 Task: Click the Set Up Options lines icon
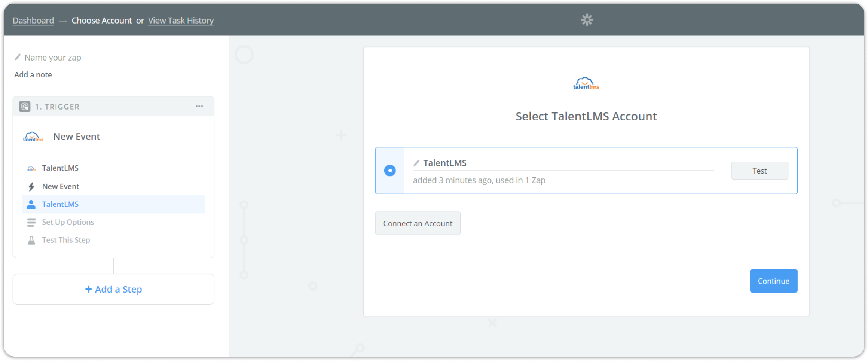click(31, 223)
